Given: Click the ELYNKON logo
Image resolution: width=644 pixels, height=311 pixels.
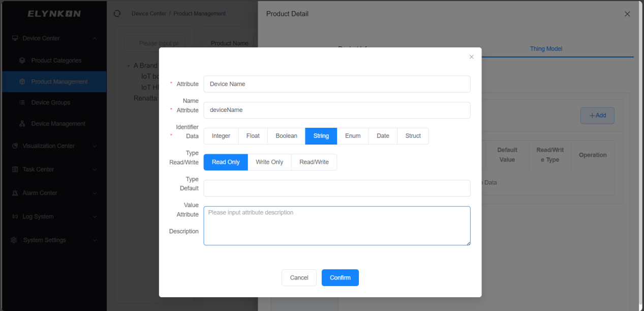Looking at the screenshot, I should pyautogui.click(x=54, y=14).
